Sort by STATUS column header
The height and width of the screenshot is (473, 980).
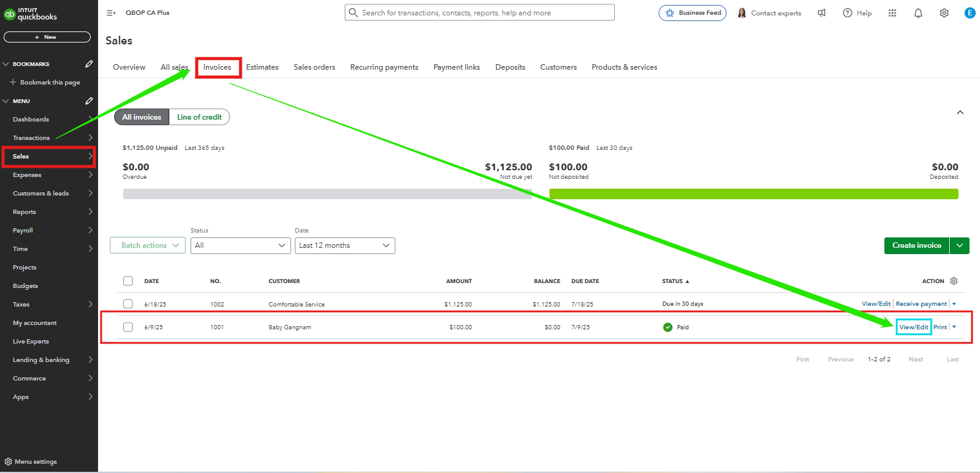click(x=675, y=281)
